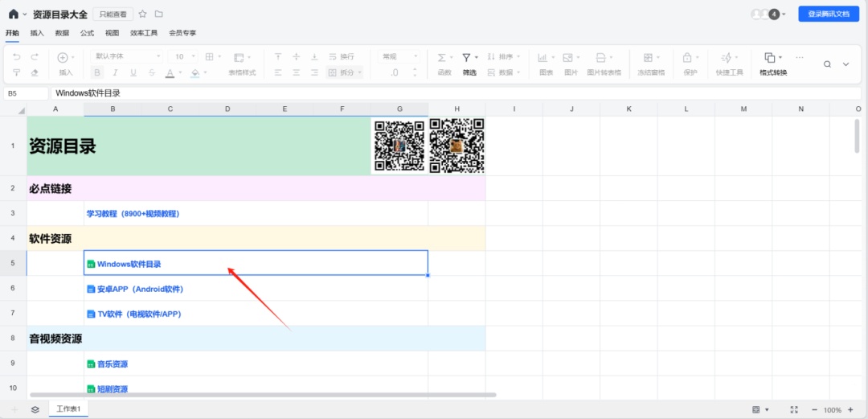The width and height of the screenshot is (868, 419).
Task: Click zoom in plus next to 100%
Action: (x=850, y=409)
